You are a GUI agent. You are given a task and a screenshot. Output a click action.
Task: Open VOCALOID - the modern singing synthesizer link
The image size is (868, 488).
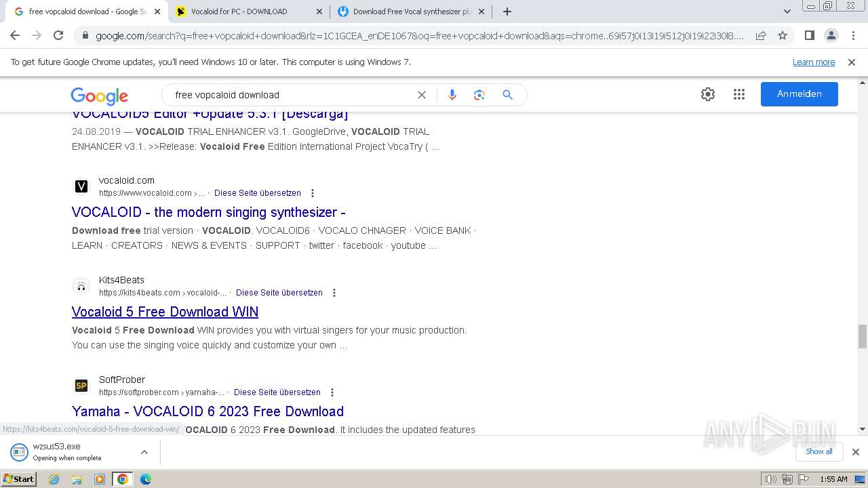pos(209,212)
